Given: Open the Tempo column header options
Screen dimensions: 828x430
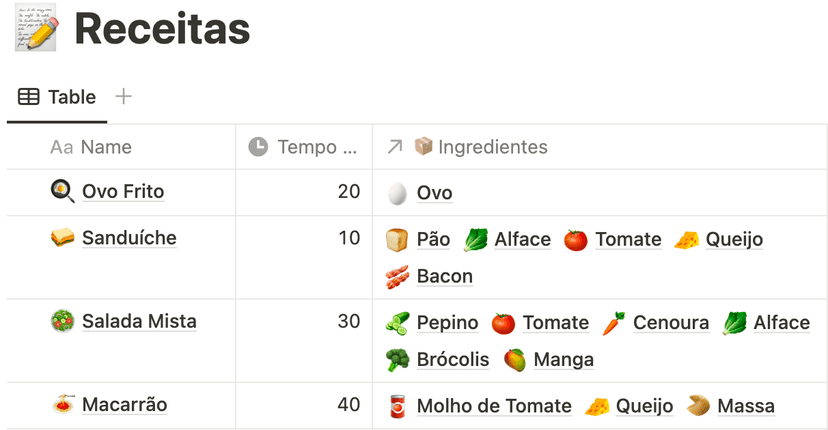Looking at the screenshot, I should point(304,147).
